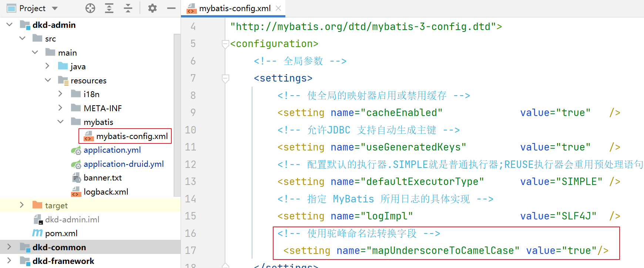Click the Expand All toolbar icon
644x268 pixels.
tap(109, 8)
